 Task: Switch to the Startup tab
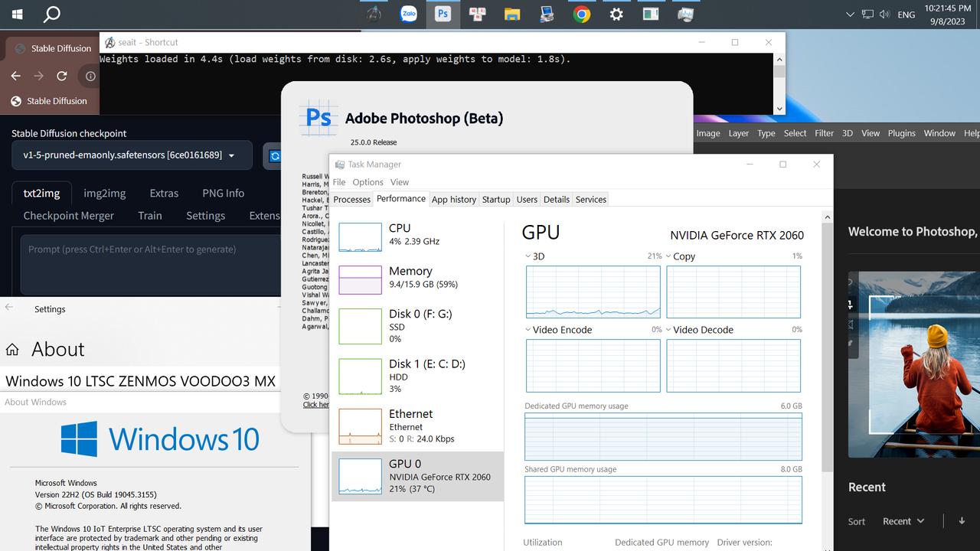point(496,200)
